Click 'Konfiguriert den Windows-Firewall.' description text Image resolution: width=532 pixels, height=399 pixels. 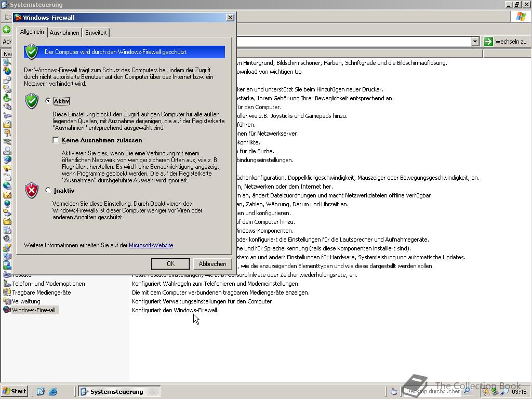click(175, 310)
